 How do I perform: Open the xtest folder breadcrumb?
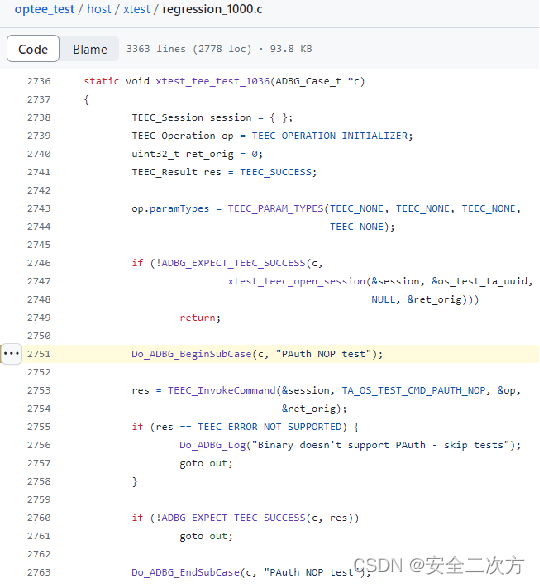[x=137, y=9]
